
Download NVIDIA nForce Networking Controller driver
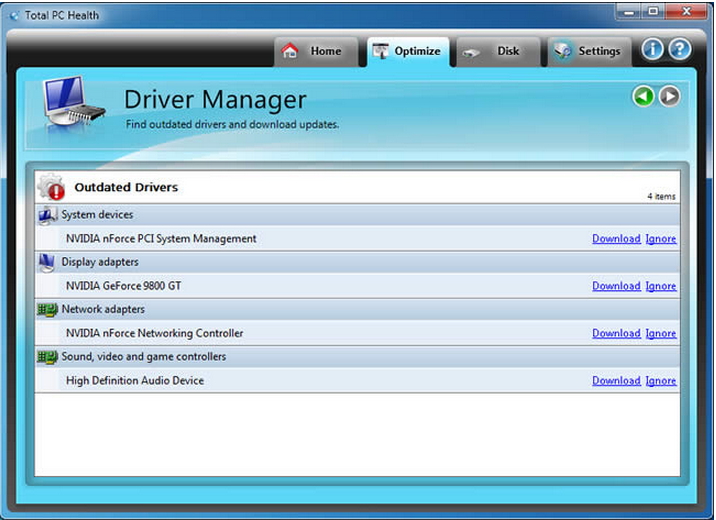pyautogui.click(x=616, y=333)
